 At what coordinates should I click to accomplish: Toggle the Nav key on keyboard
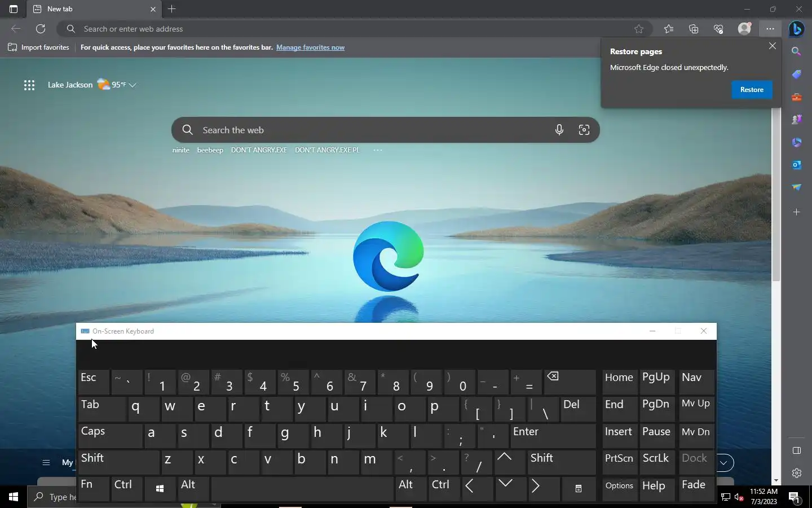pos(696,382)
